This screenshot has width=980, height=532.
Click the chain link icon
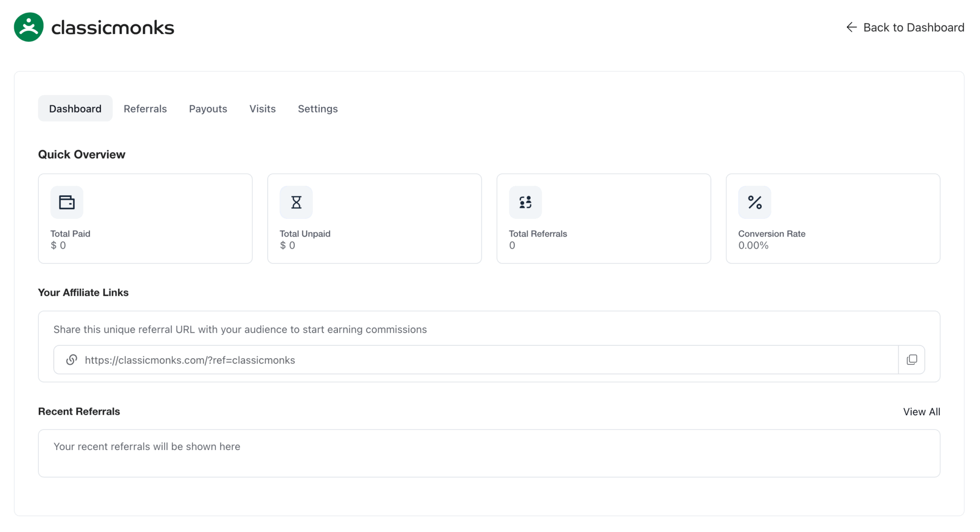click(x=72, y=360)
